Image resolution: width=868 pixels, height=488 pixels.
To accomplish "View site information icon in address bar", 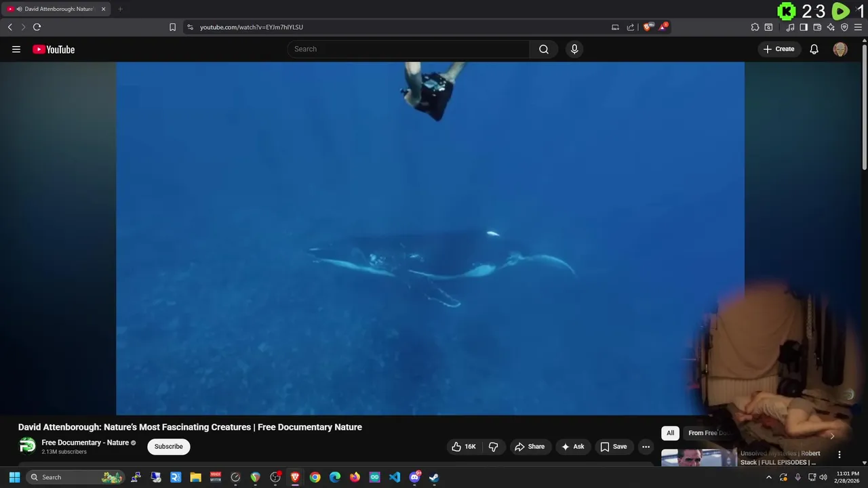I will click(x=190, y=27).
